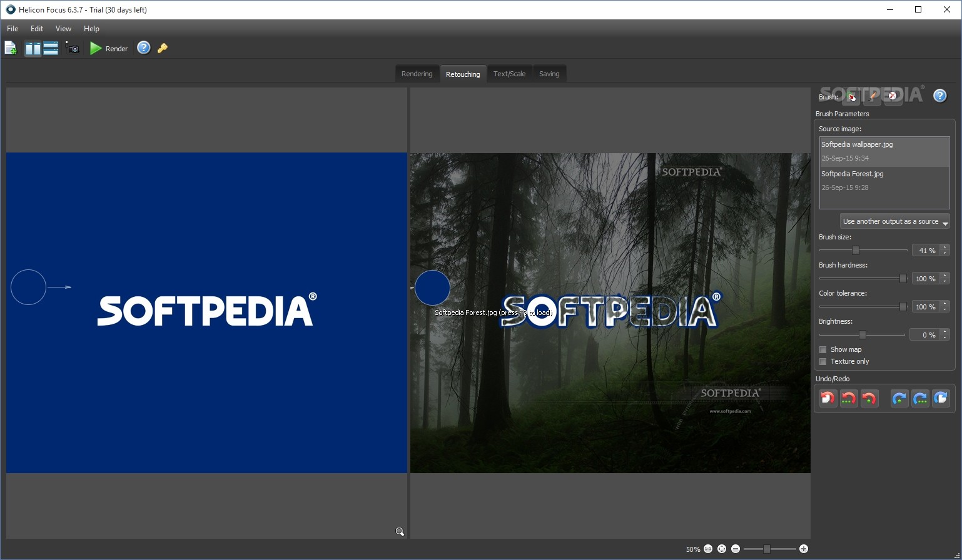Click the forest output image in right pane
The width and height of the screenshot is (962, 560).
point(610,312)
